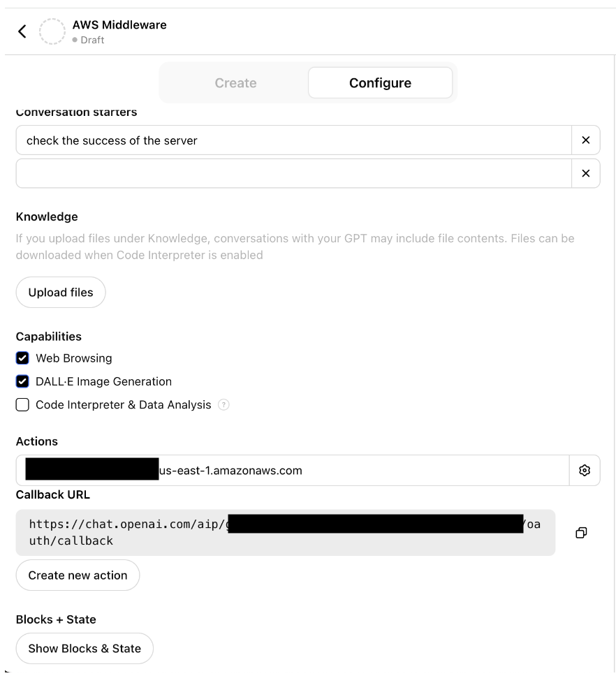Click the AWS Middleware title
616x676 pixels.
pyautogui.click(x=119, y=24)
